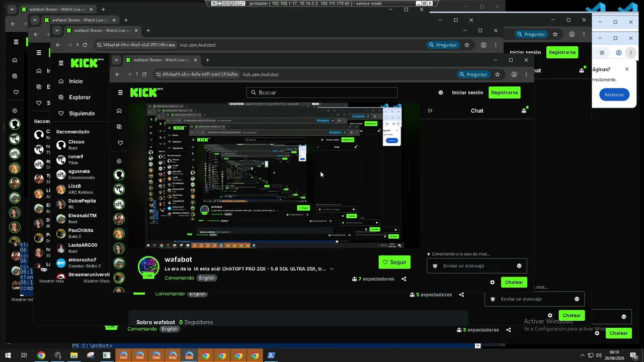
Task: Open the hamburger menu in the front Kick window
Action: click(x=120, y=93)
